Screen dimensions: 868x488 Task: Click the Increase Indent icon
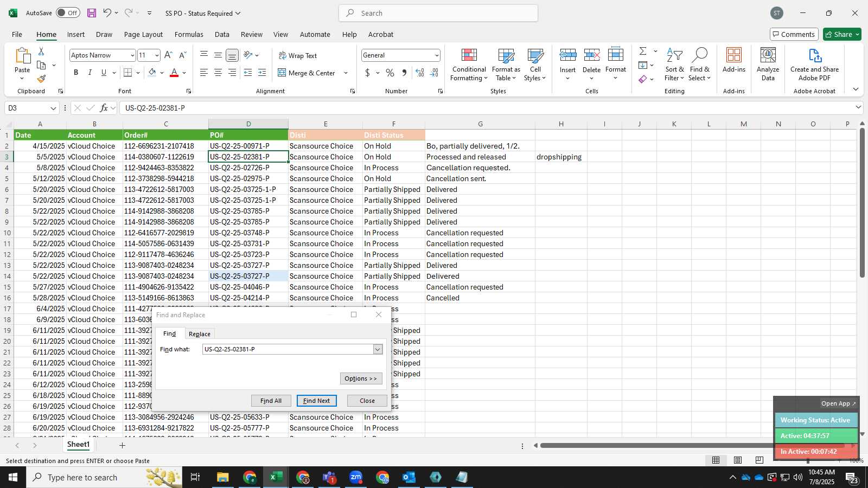(x=262, y=73)
